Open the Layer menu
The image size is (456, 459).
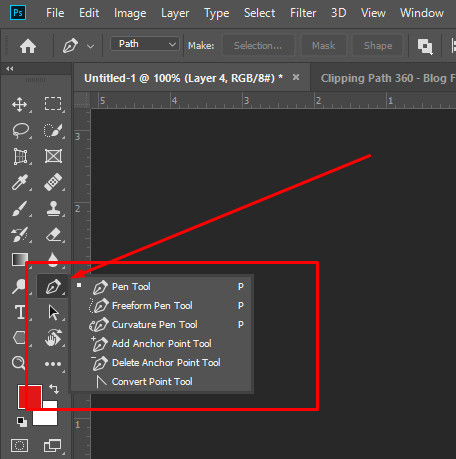click(x=175, y=13)
